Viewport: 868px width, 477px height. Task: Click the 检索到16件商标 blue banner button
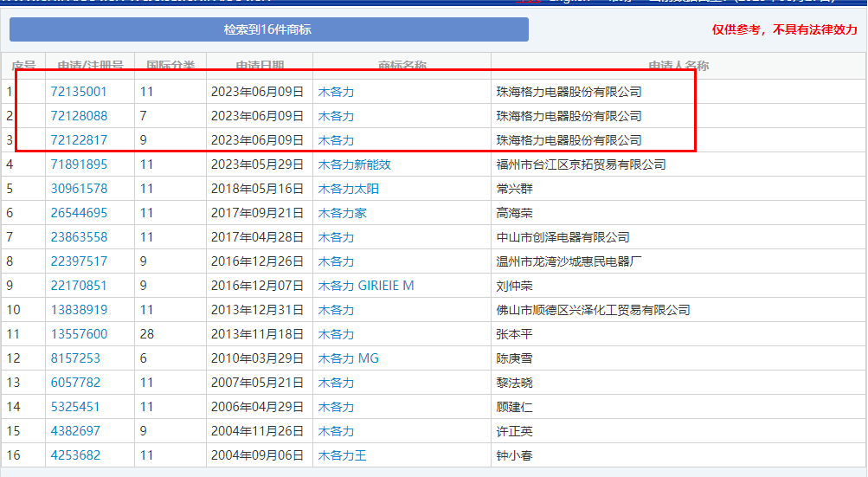coord(269,29)
